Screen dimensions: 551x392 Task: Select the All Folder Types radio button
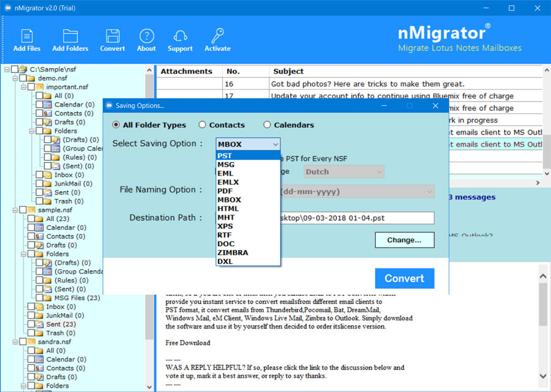(x=116, y=125)
